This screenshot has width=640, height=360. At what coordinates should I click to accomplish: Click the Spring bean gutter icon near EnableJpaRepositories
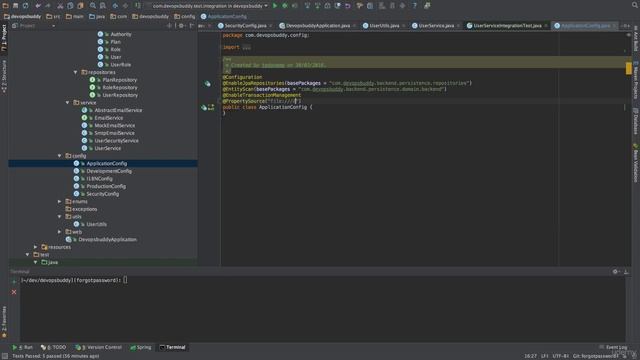[207, 83]
